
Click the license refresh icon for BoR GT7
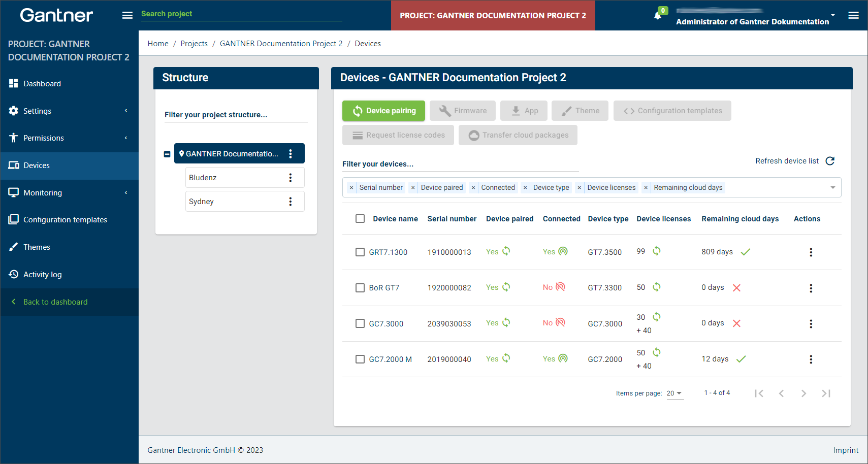click(x=657, y=287)
